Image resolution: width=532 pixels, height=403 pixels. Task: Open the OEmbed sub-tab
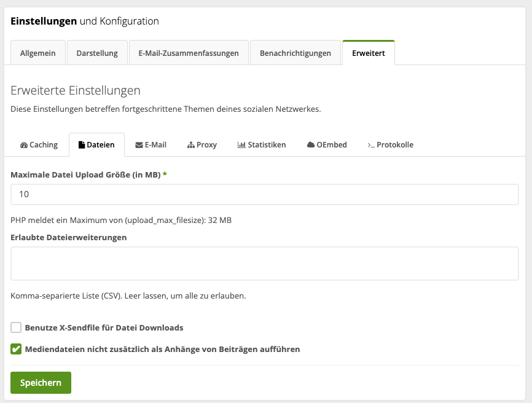pos(326,144)
